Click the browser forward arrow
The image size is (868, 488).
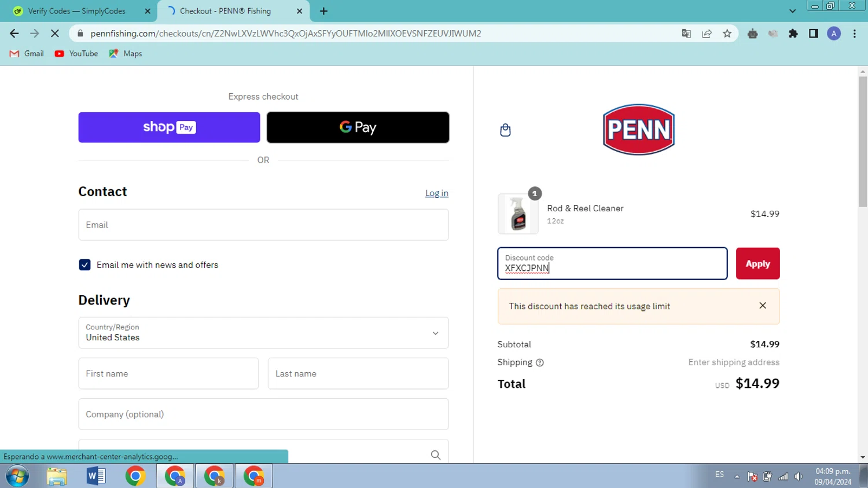[35, 34]
